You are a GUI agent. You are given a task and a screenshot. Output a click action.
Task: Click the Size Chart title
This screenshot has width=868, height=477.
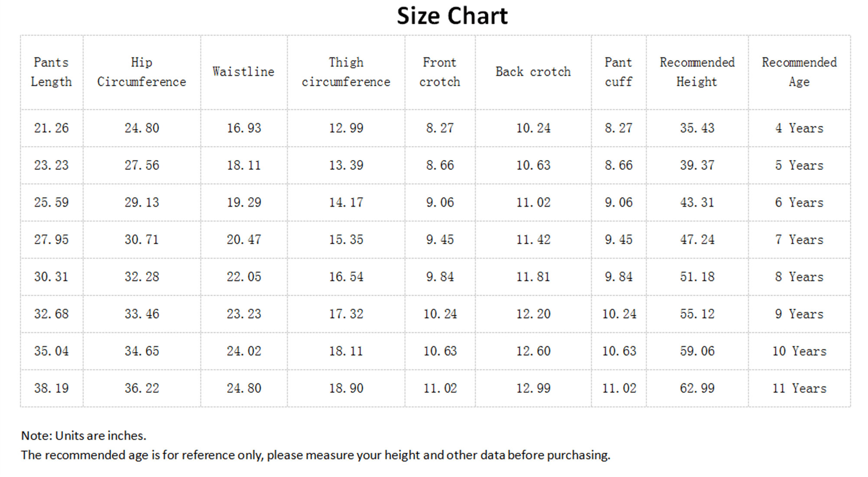(x=452, y=16)
